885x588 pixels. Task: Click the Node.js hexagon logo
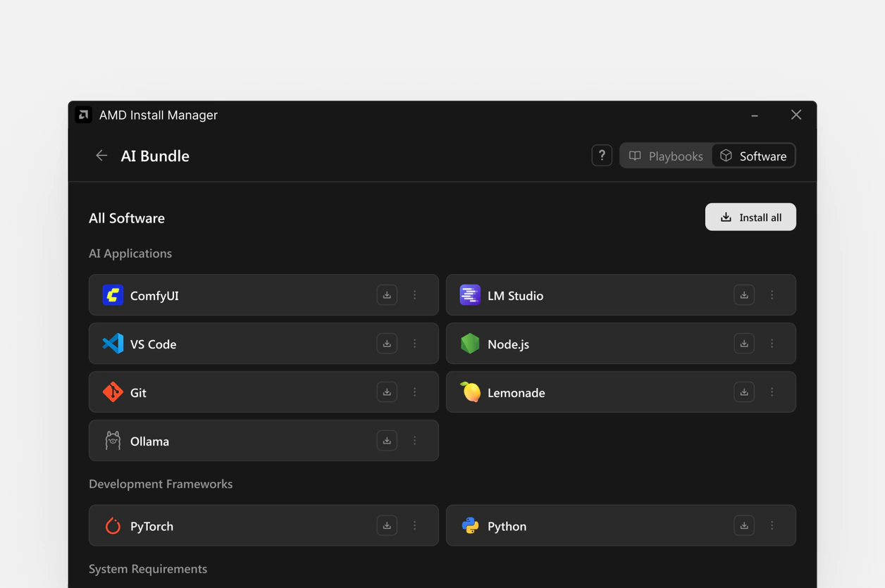(x=470, y=344)
